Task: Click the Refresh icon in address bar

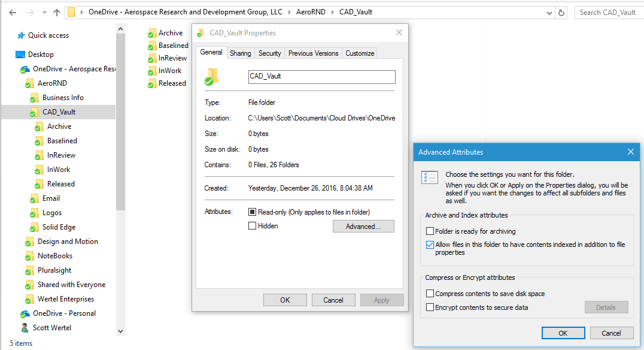Action: tap(561, 13)
